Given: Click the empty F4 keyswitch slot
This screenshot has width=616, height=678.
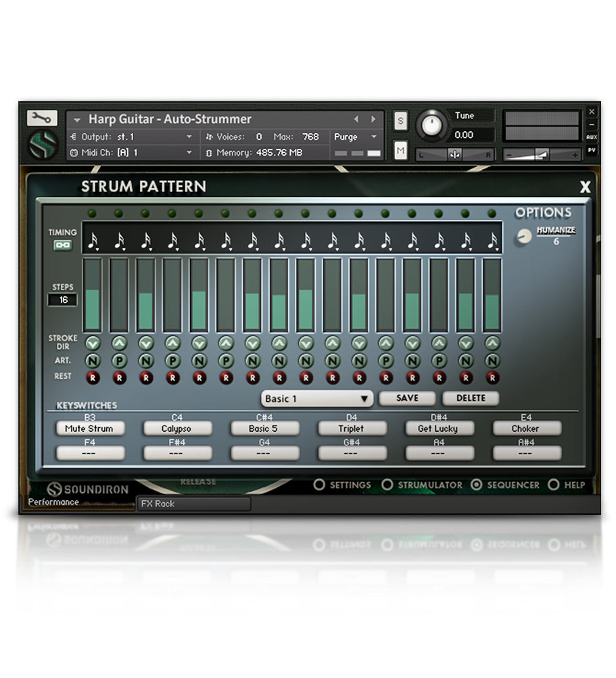Looking at the screenshot, I should (x=91, y=453).
